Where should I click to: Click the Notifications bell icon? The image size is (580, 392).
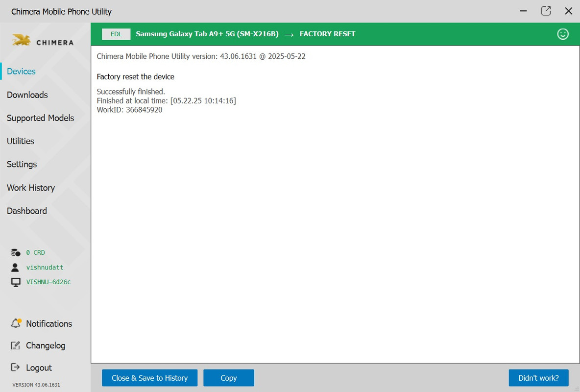pyautogui.click(x=16, y=323)
